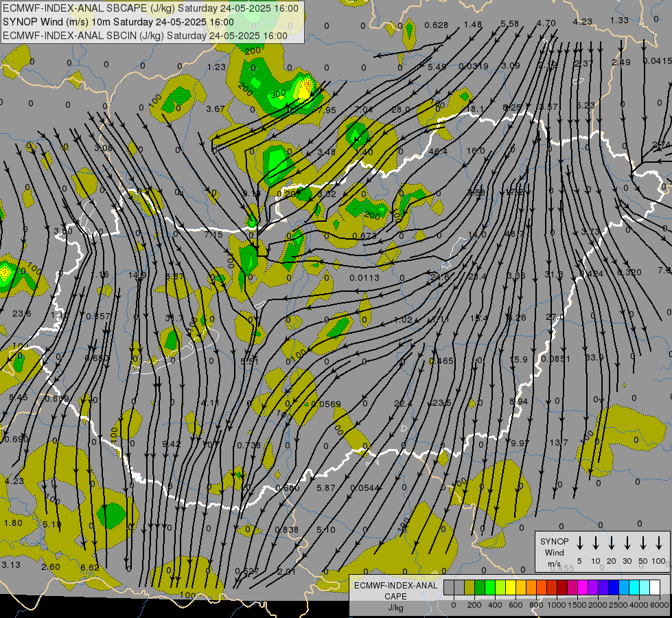Click the 28.0 value on the map
Screen dimensions: 672x618
coord(401,110)
